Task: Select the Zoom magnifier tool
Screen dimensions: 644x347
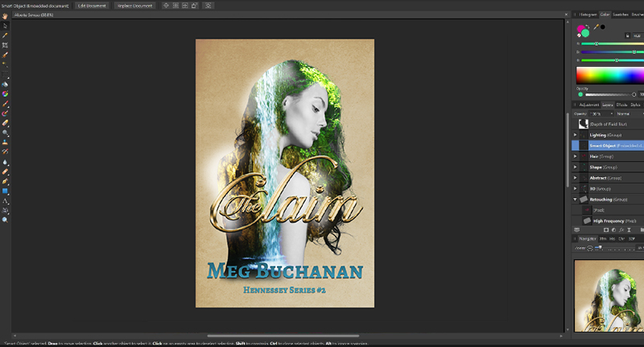Action: pyautogui.click(x=5, y=220)
